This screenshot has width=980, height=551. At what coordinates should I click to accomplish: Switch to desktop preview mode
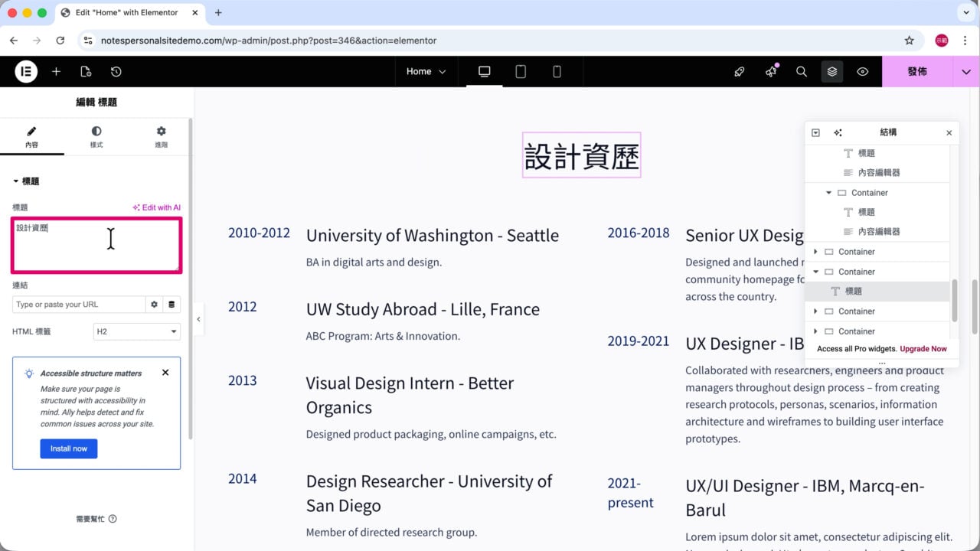[484, 71]
